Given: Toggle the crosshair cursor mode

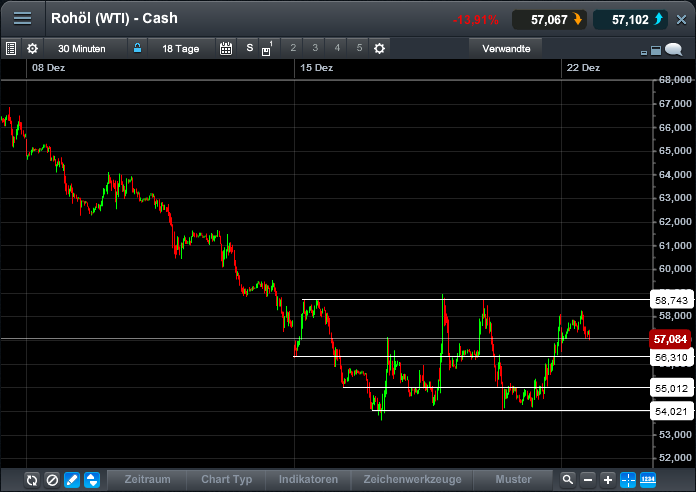Looking at the screenshot, I should point(628,480).
